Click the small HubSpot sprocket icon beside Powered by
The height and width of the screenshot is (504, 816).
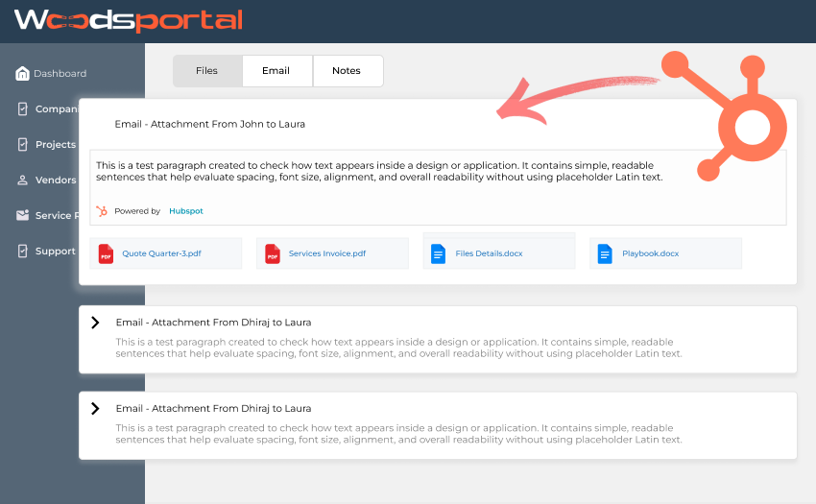[x=102, y=211]
